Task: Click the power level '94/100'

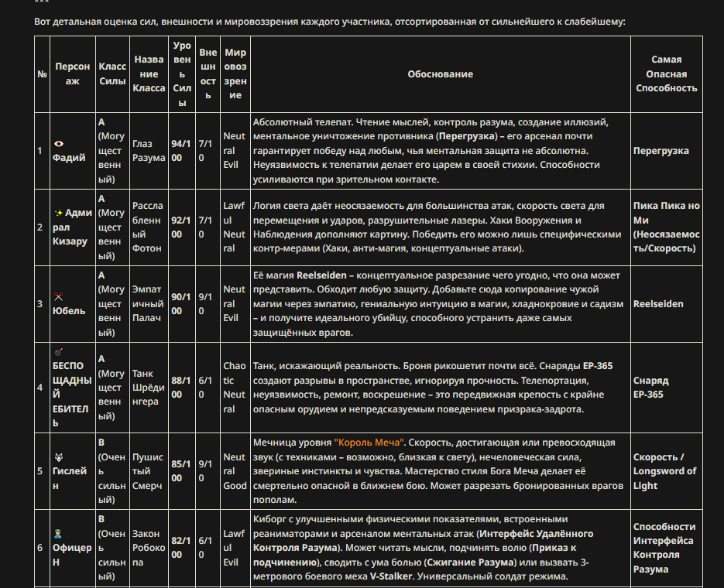Action: pyautogui.click(x=181, y=151)
